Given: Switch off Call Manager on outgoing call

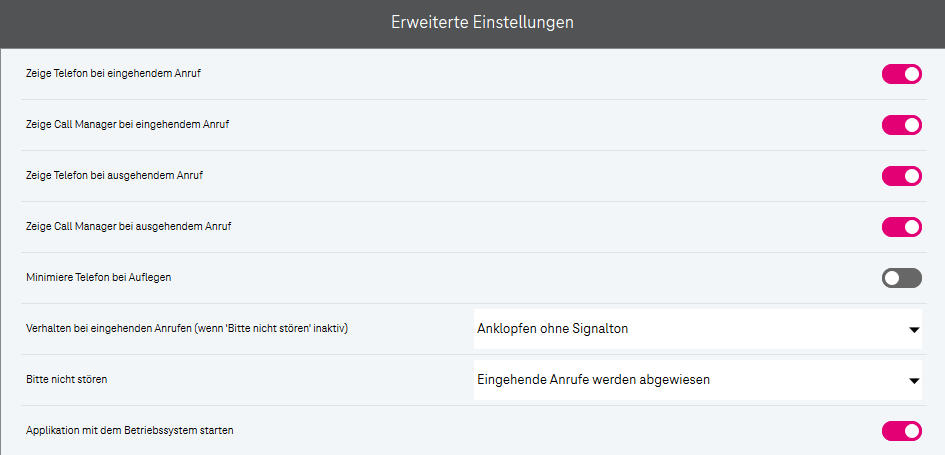Looking at the screenshot, I should pos(901,227).
